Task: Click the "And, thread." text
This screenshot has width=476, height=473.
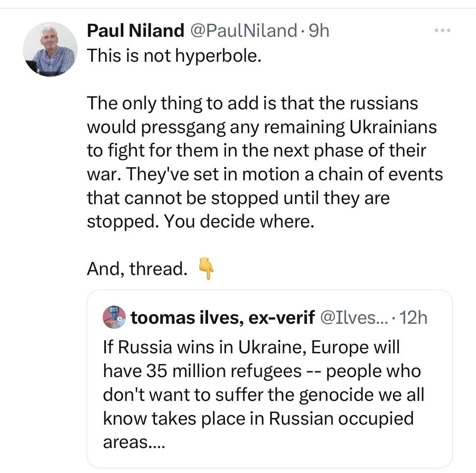Action: coord(137,269)
